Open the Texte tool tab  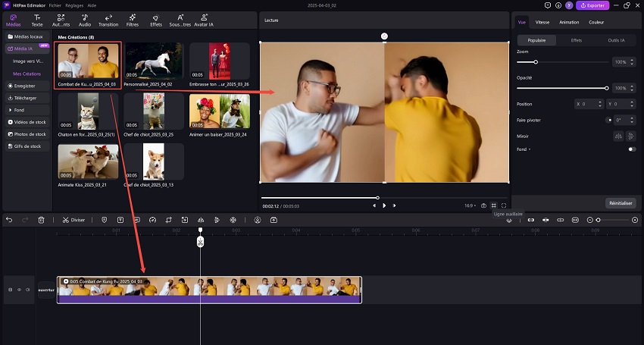37,20
